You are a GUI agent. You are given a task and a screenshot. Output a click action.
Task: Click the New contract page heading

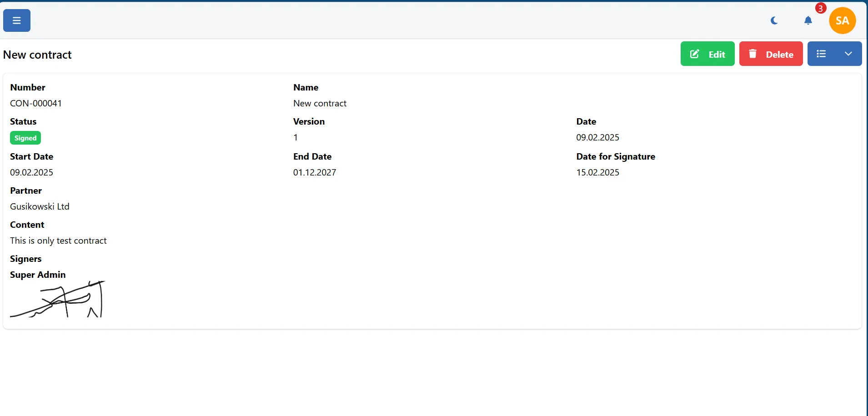[x=37, y=55]
